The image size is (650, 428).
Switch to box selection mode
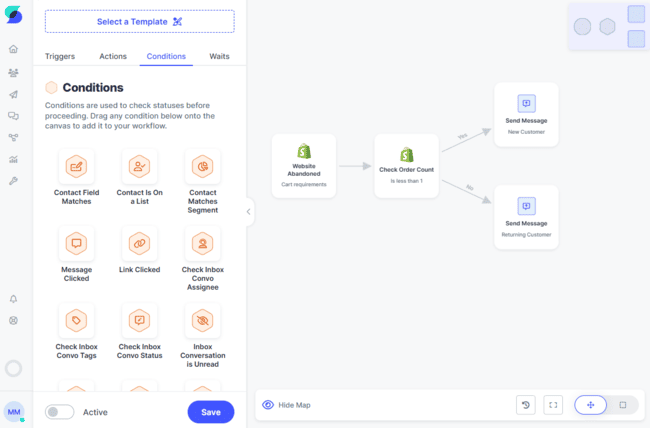tap(623, 405)
